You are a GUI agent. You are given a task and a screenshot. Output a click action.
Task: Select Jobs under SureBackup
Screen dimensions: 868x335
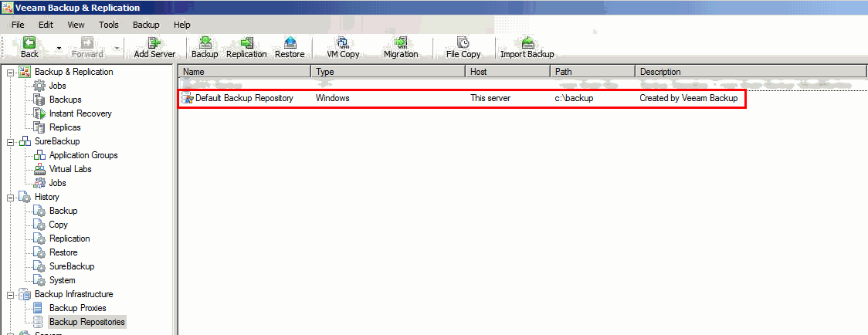[x=58, y=183]
